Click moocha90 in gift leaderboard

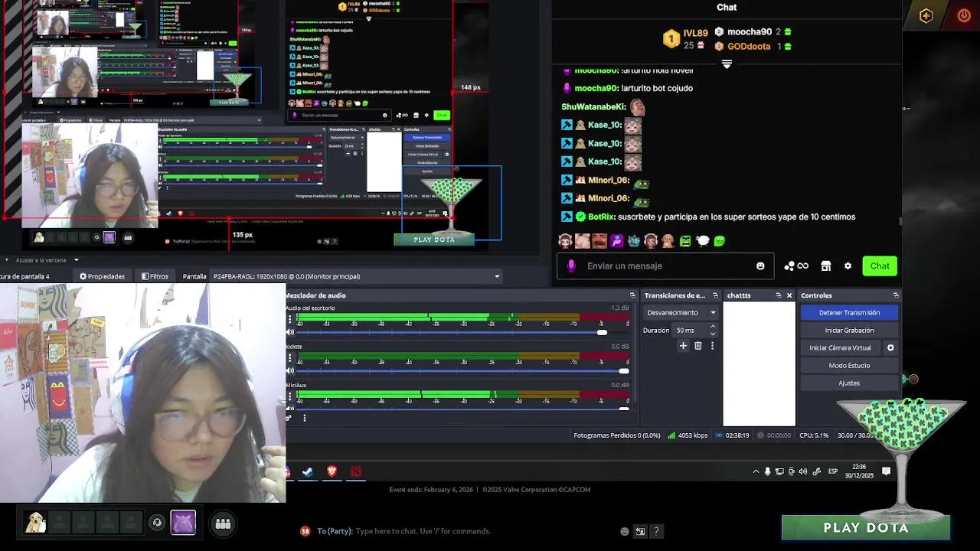click(x=749, y=31)
